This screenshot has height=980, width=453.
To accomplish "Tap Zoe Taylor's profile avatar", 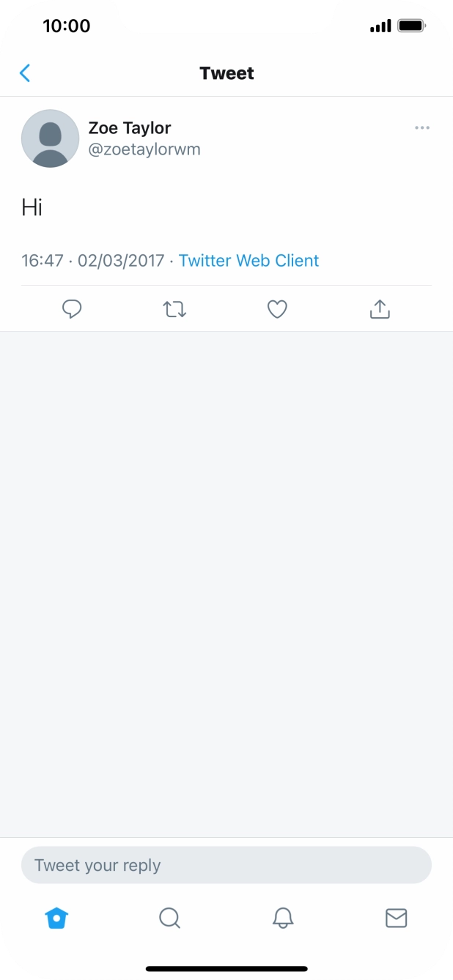I will (50, 138).
